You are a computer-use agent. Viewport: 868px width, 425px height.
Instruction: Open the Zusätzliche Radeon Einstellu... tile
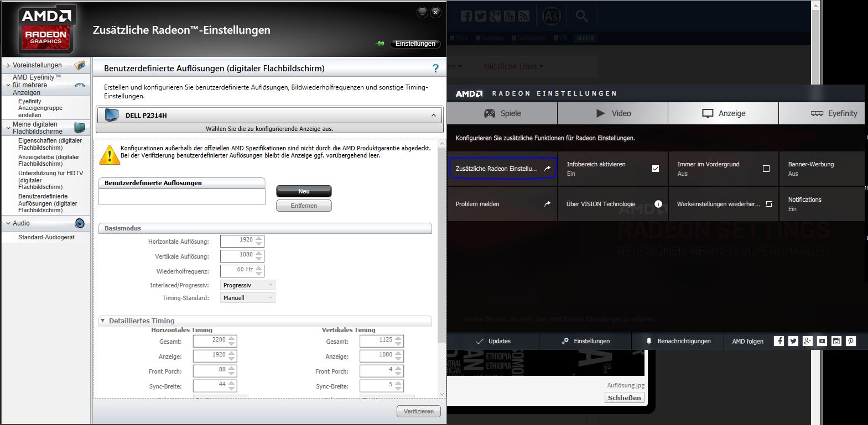(x=502, y=169)
